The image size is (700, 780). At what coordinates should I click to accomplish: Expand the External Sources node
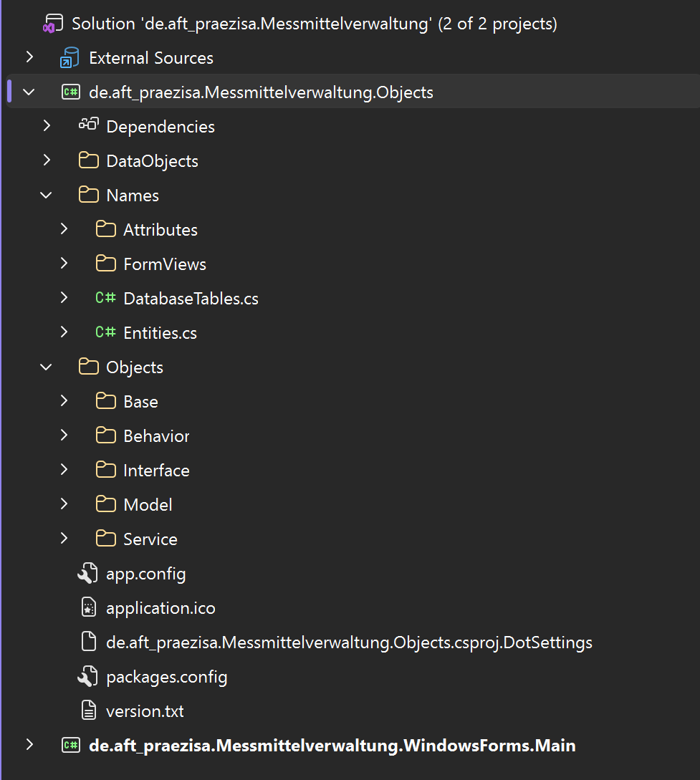click(29, 57)
